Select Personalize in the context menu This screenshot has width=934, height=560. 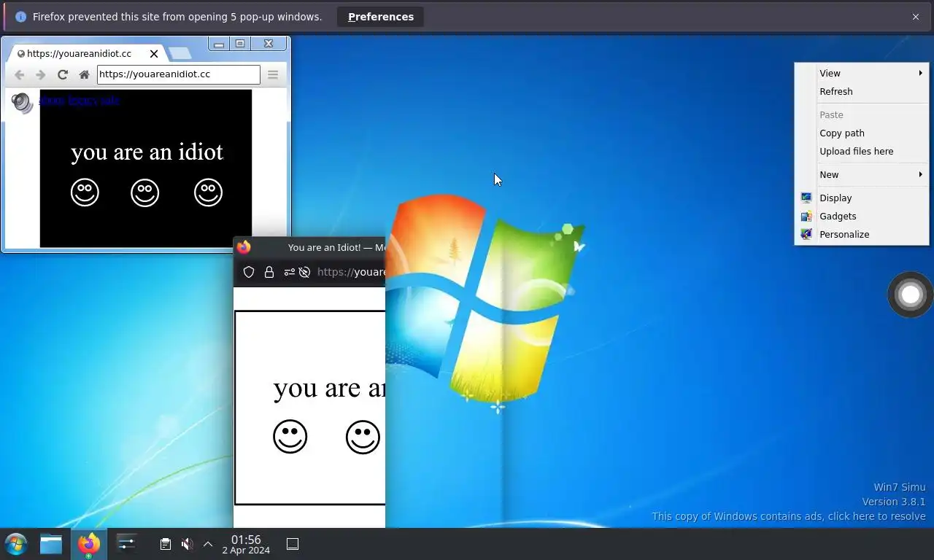click(x=862, y=234)
